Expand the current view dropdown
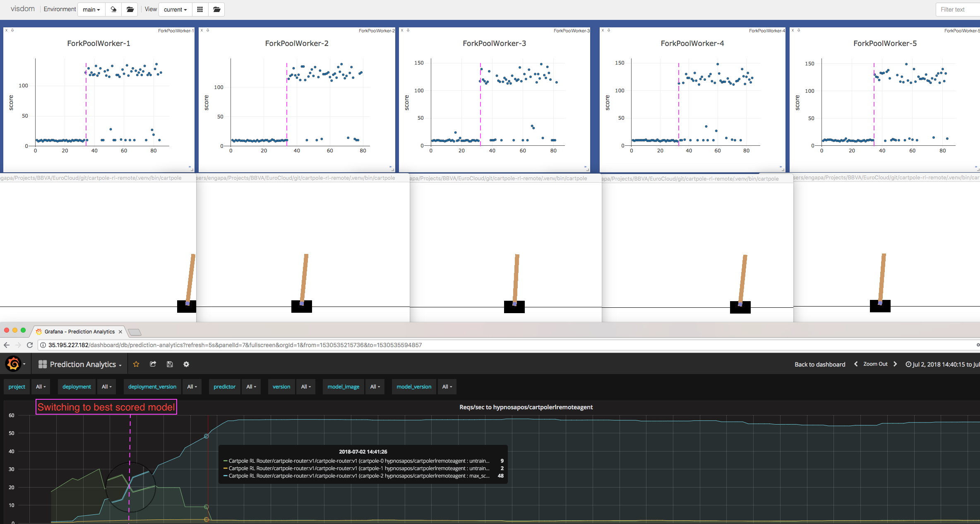 pos(175,10)
